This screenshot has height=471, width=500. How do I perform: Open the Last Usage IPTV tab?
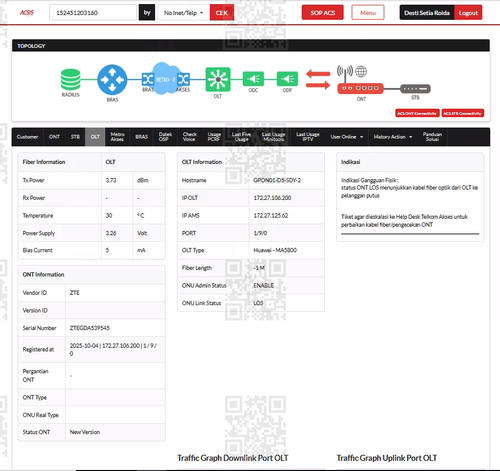pyautogui.click(x=308, y=137)
